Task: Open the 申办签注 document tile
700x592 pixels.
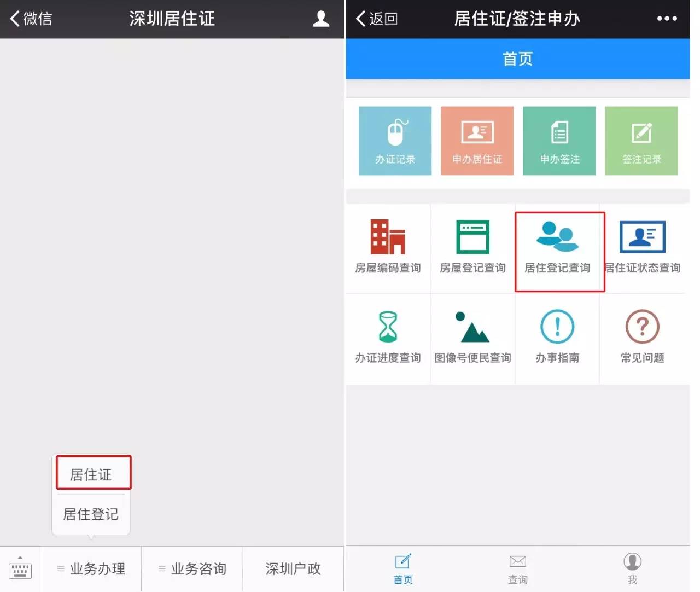Action: (x=559, y=141)
